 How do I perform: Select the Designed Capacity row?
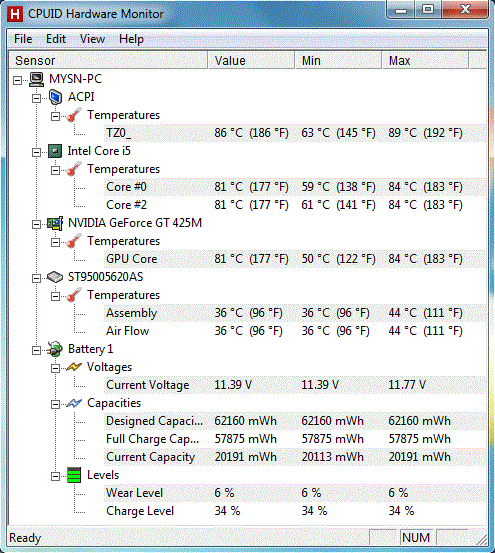click(x=295, y=421)
